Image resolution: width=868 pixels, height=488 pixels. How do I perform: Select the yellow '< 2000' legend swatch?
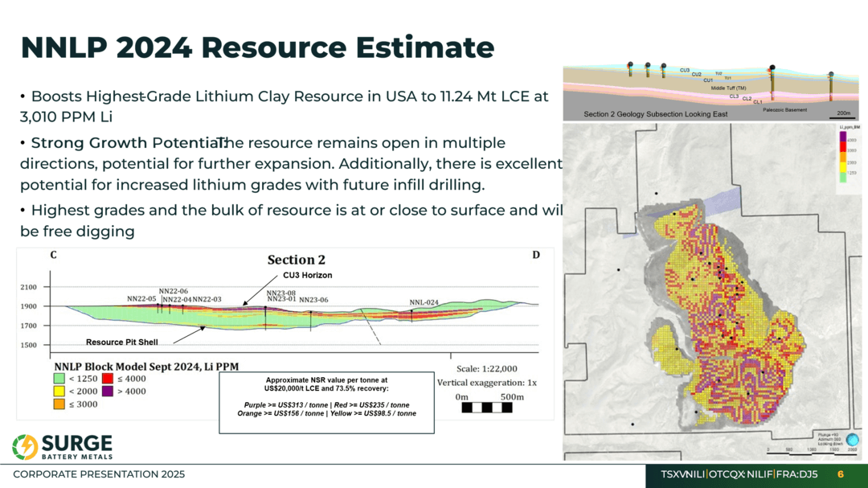pyautogui.click(x=59, y=392)
